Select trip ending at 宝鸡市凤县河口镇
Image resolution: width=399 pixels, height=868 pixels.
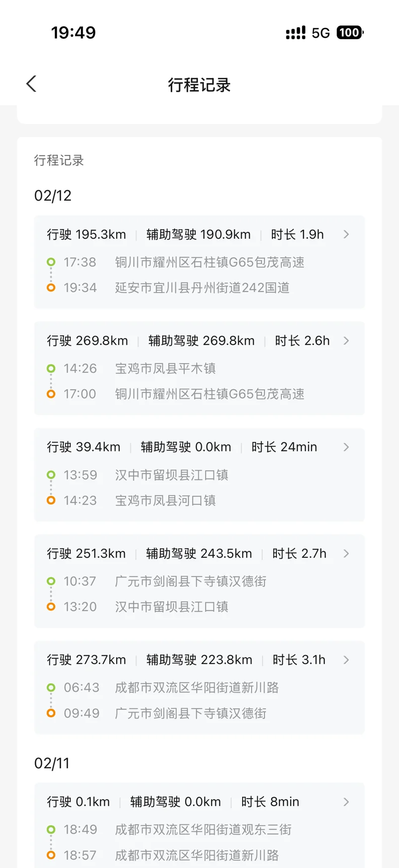pyautogui.click(x=165, y=501)
